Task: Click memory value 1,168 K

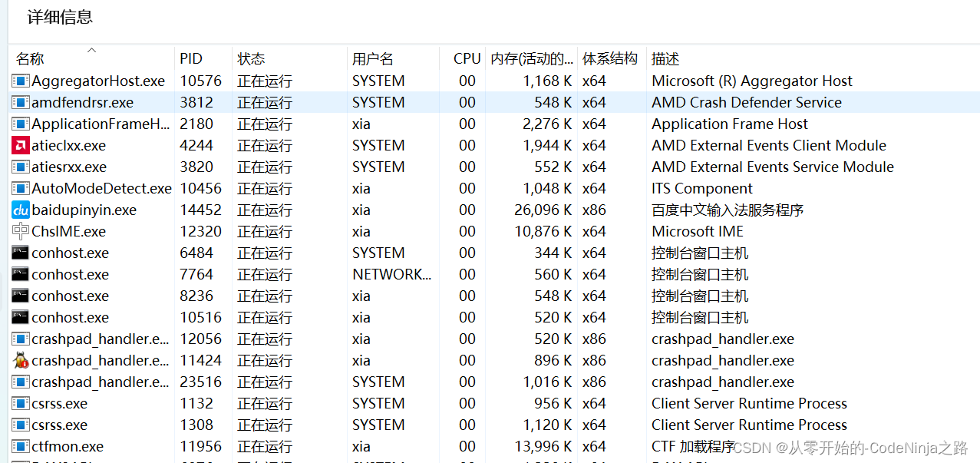Action: tap(547, 81)
